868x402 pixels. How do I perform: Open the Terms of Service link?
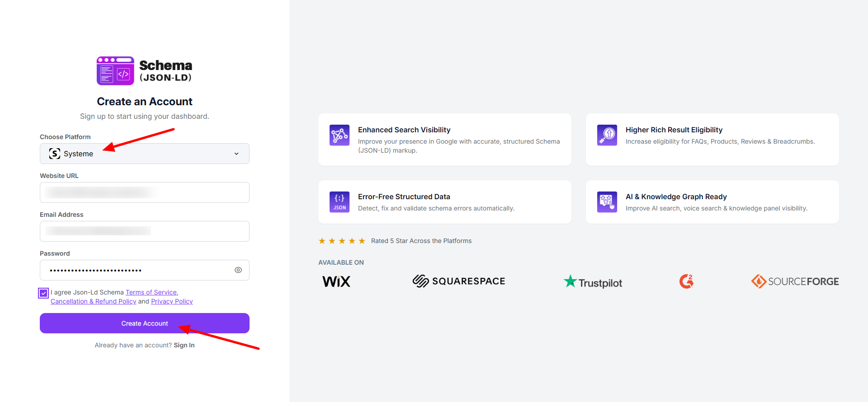click(x=151, y=292)
